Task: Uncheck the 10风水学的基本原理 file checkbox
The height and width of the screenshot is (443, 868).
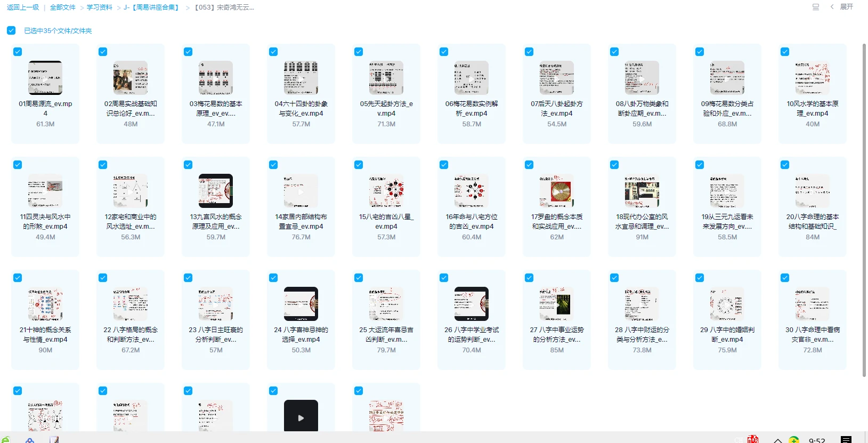Action: point(785,52)
